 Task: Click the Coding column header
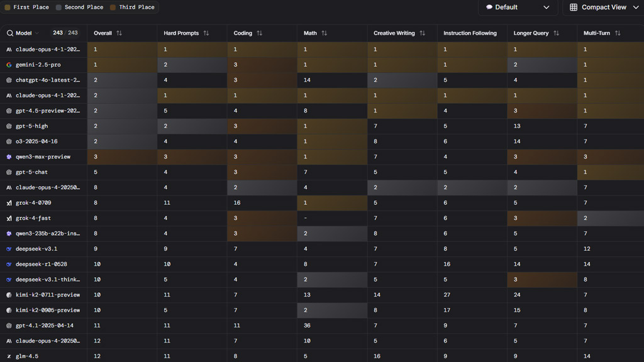coord(243,33)
